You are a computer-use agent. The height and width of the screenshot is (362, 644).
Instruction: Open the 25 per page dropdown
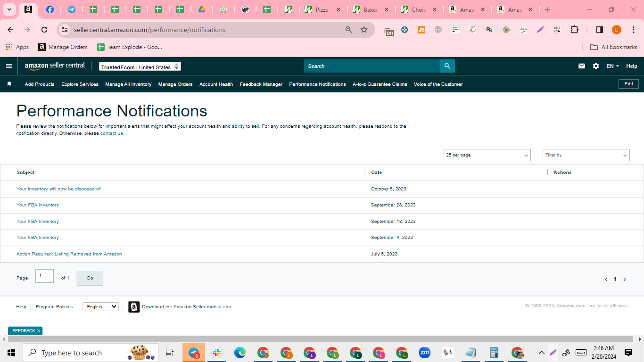tap(487, 155)
